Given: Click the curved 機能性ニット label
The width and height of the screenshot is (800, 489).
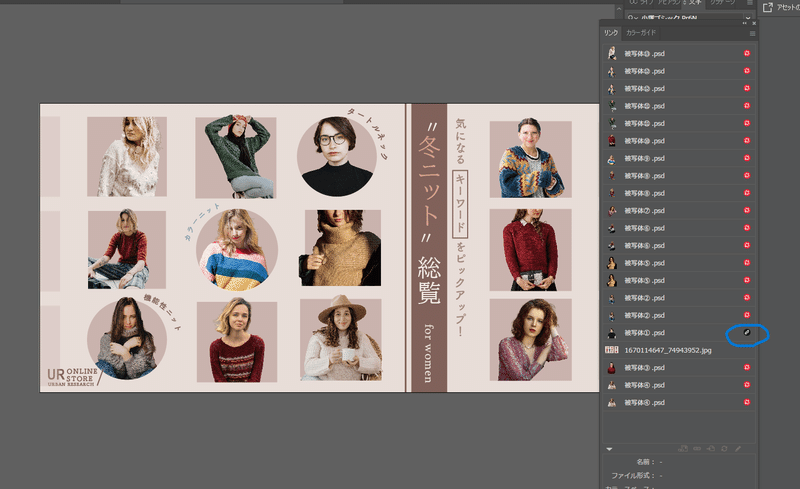Looking at the screenshot, I should point(162,312).
